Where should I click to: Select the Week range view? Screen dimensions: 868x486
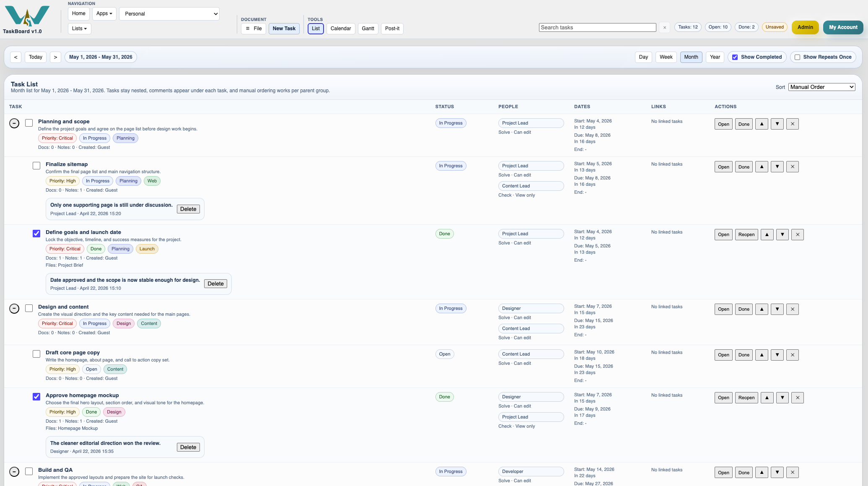(x=666, y=57)
